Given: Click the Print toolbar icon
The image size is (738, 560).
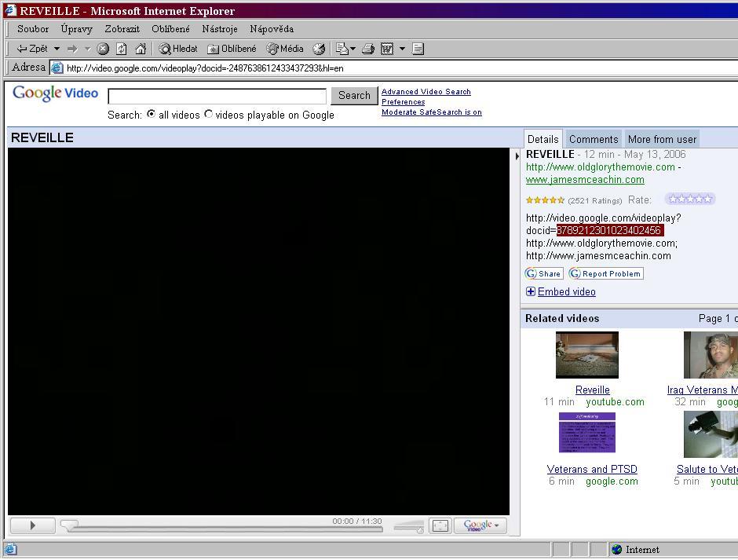Looking at the screenshot, I should point(367,49).
